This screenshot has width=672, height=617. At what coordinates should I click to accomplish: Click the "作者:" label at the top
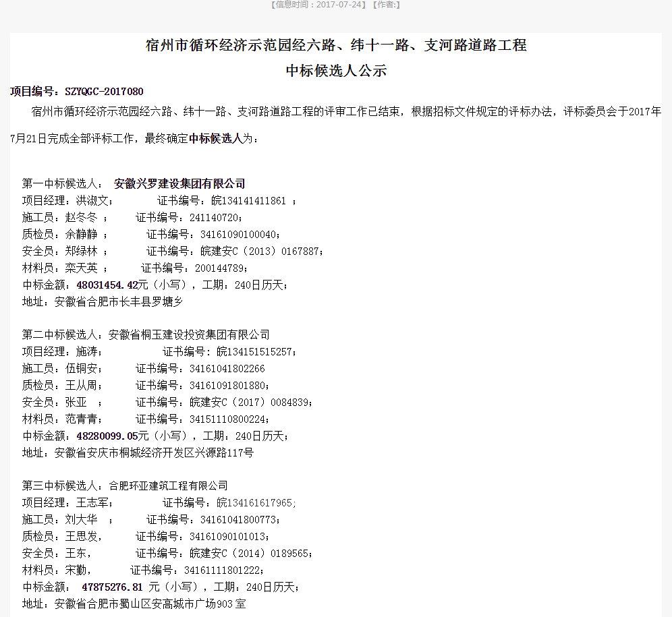pos(387,5)
